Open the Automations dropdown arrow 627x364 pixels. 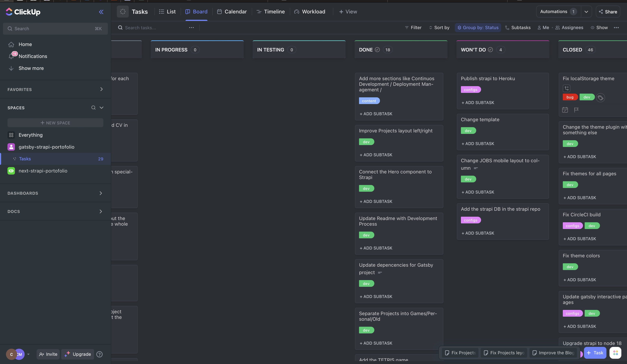(x=587, y=11)
